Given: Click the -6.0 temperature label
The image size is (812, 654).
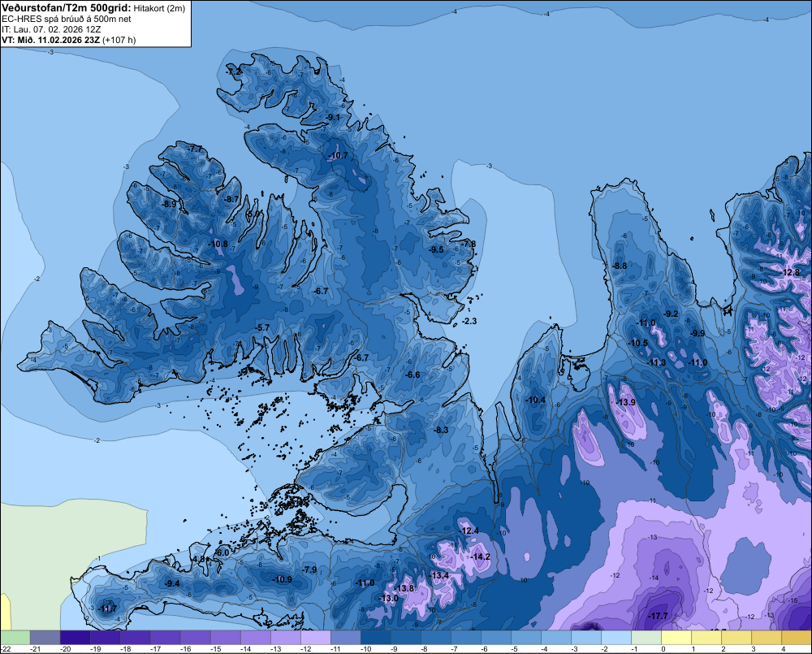Looking at the screenshot, I should pos(221,553).
